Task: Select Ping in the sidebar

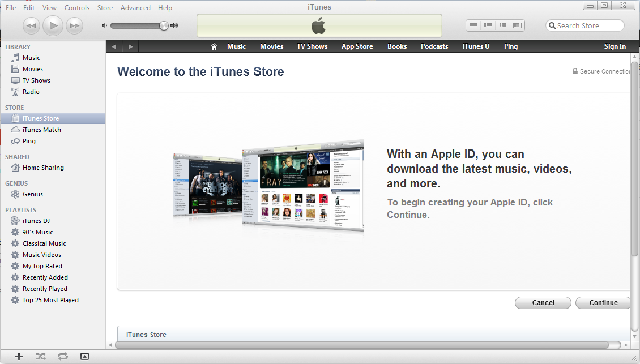Action: coord(53,141)
